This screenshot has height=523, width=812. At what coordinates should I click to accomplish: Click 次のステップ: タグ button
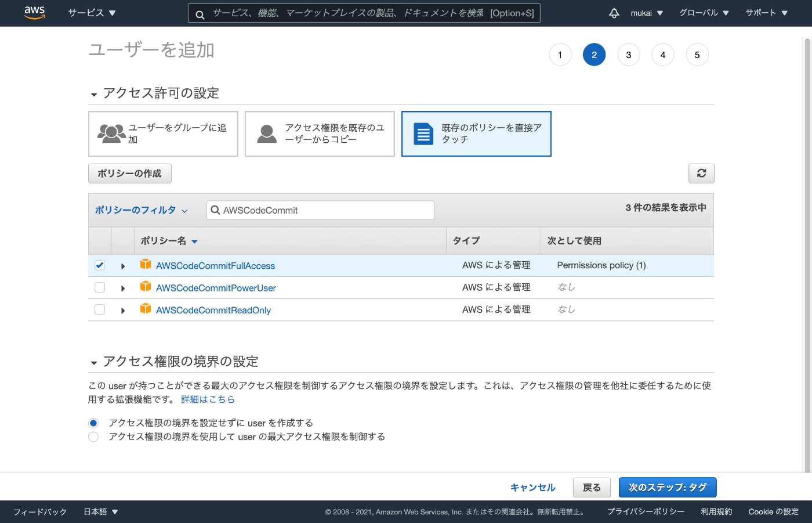click(x=668, y=488)
